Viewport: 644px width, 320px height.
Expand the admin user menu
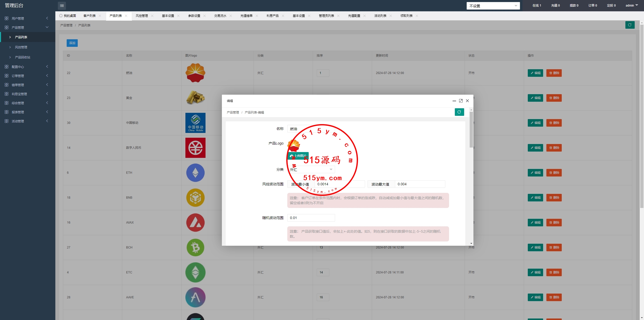(x=632, y=5)
